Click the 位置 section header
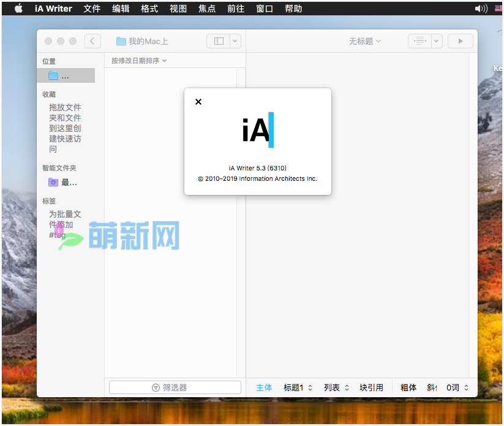 pyautogui.click(x=49, y=61)
